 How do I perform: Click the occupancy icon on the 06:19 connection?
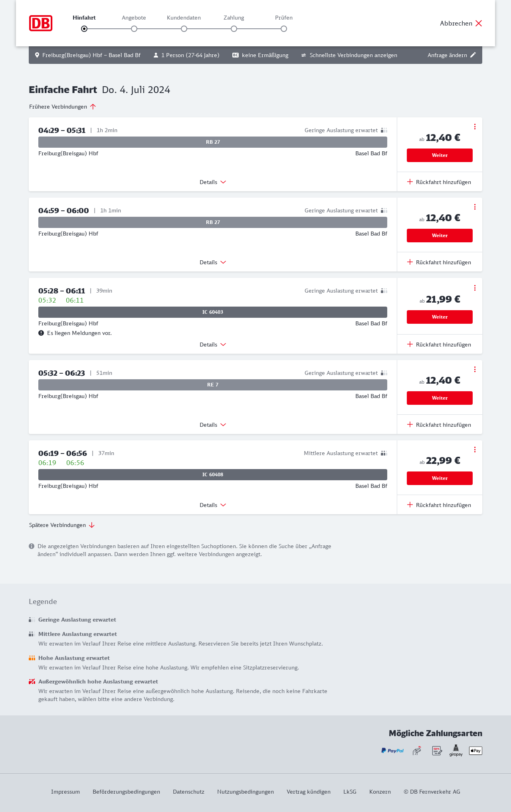tap(384, 453)
